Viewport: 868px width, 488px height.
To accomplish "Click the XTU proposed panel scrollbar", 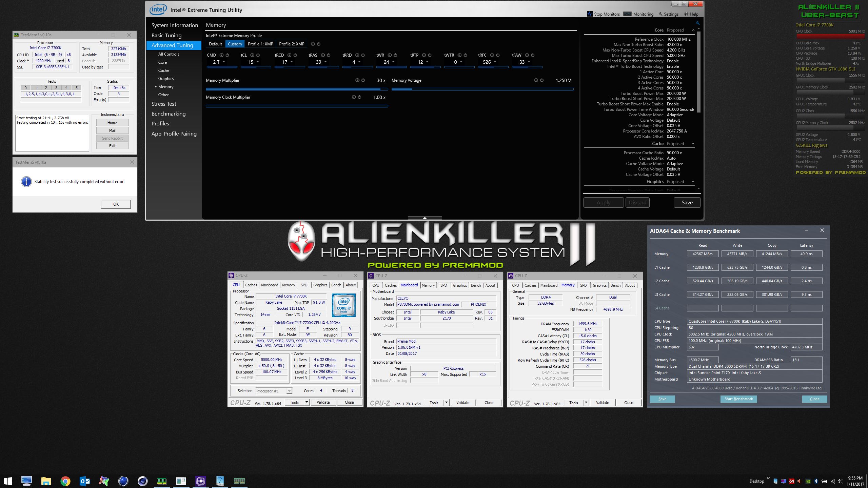I will (x=698, y=71).
